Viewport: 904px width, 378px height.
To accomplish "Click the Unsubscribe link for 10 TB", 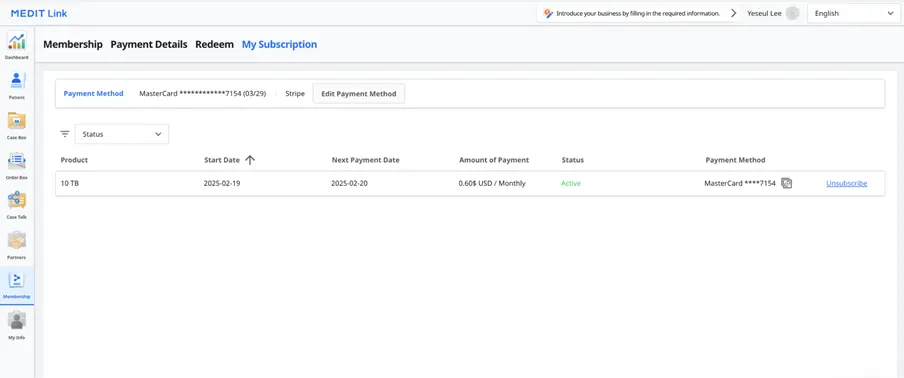I will (x=846, y=183).
